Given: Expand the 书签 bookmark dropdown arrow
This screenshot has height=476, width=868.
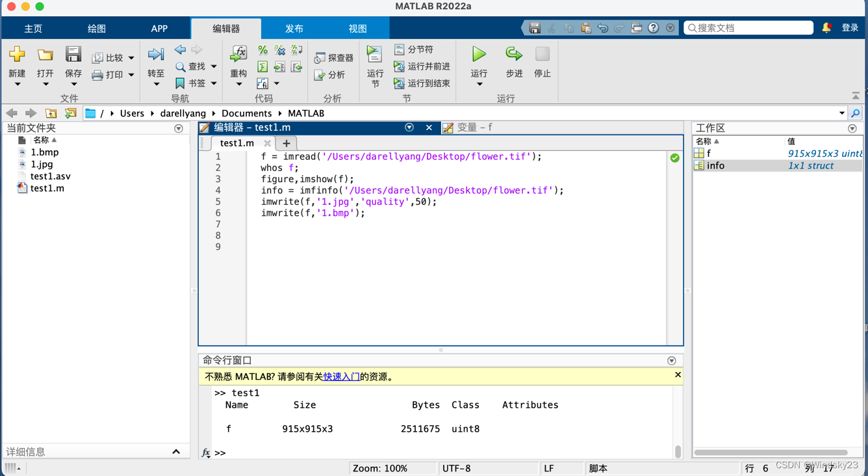Looking at the screenshot, I should [x=214, y=83].
